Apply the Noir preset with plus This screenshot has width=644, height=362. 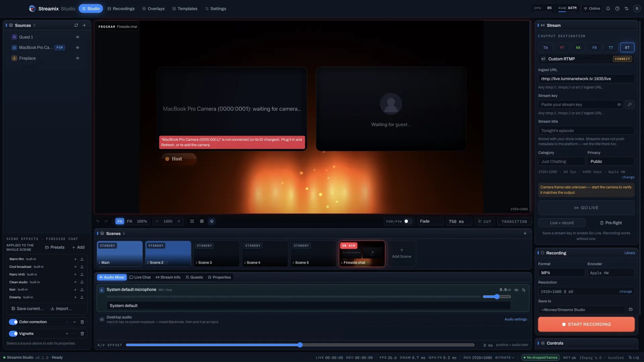pos(75,290)
